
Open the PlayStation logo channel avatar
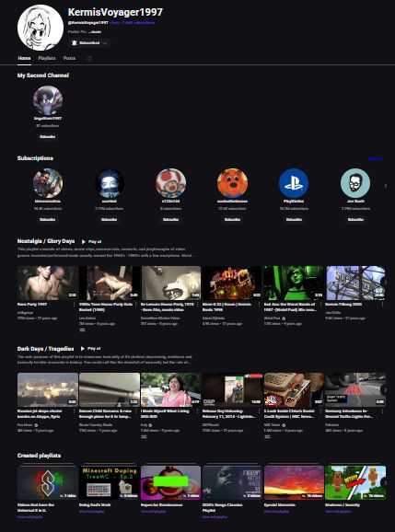(294, 183)
